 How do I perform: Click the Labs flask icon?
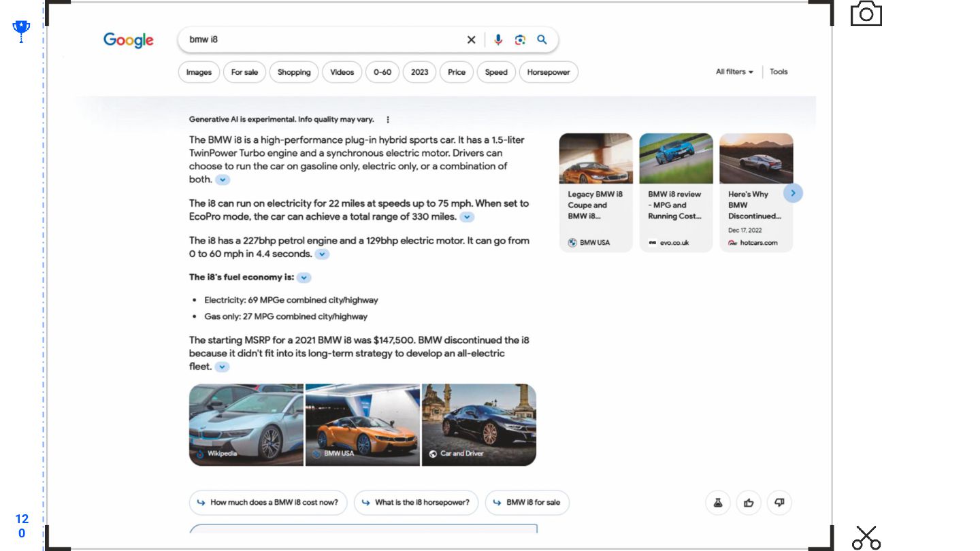717,503
